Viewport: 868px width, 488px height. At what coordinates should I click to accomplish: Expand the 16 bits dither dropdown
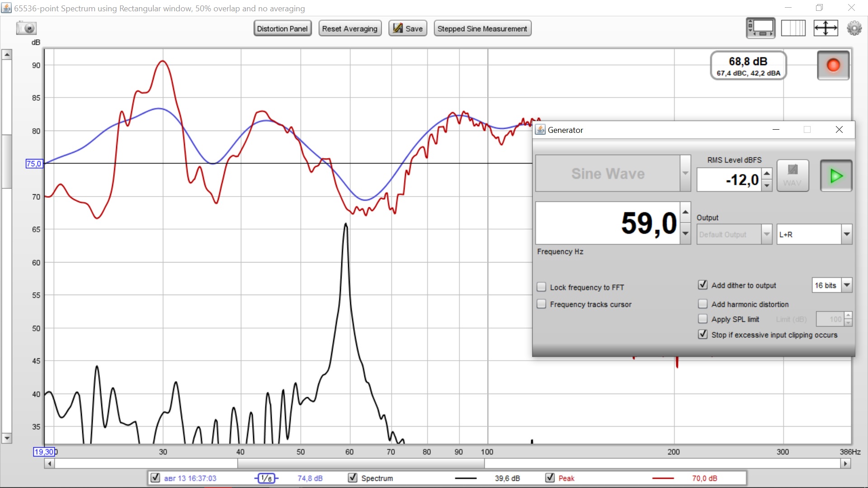(847, 285)
